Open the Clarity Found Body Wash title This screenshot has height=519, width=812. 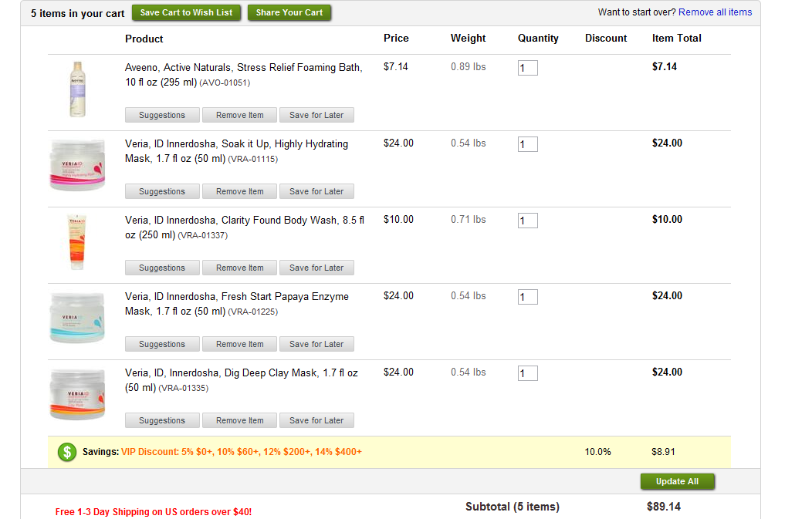click(x=245, y=227)
